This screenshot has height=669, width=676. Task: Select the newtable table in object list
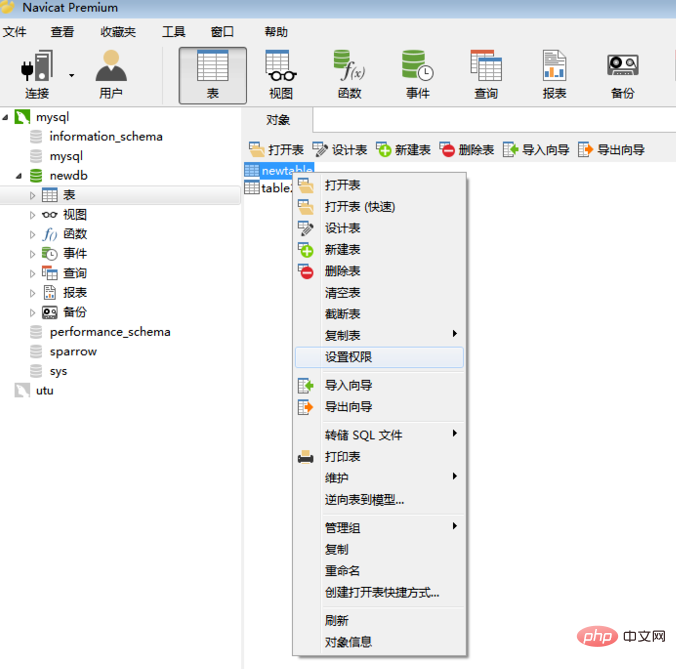pyautogui.click(x=279, y=171)
